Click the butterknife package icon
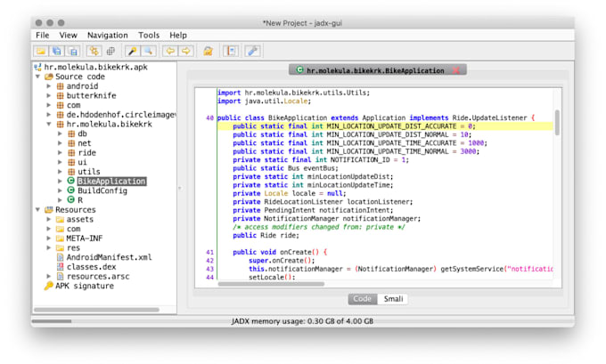Image resolution: width=606 pixels, height=364 pixels. pyautogui.click(x=61, y=95)
